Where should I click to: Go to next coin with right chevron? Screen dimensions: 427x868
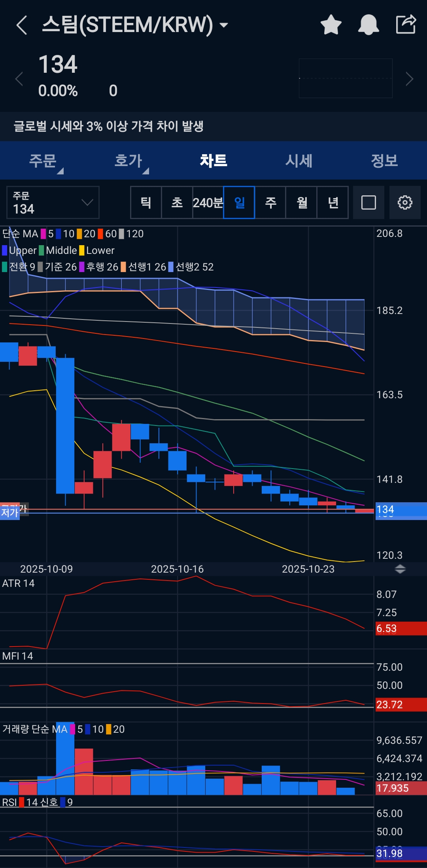tap(410, 79)
